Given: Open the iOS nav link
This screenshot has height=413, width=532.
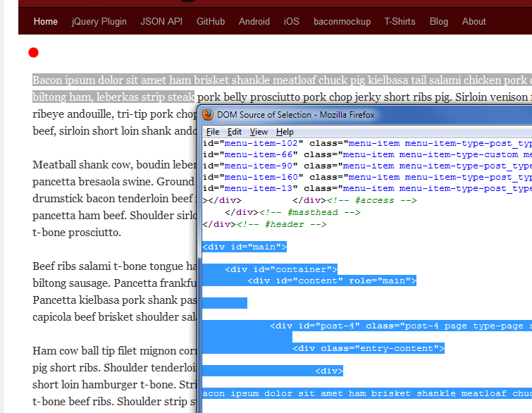Looking at the screenshot, I should coord(292,21).
